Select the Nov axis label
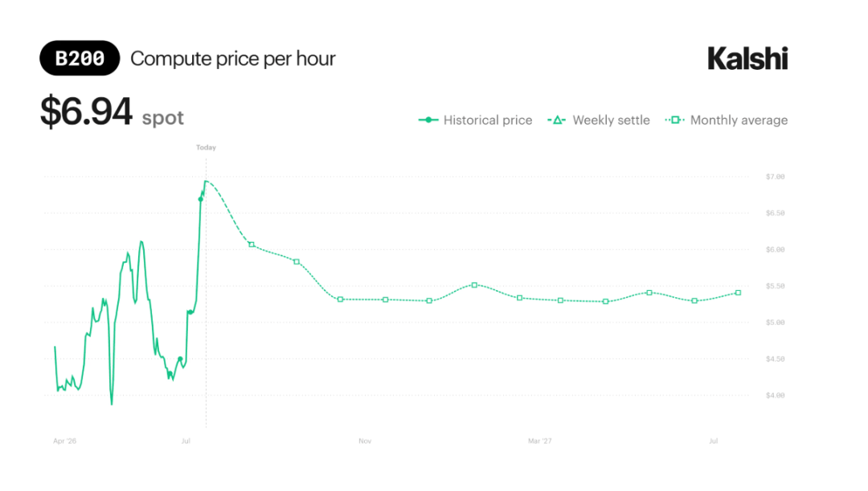868x491 pixels. click(x=365, y=441)
